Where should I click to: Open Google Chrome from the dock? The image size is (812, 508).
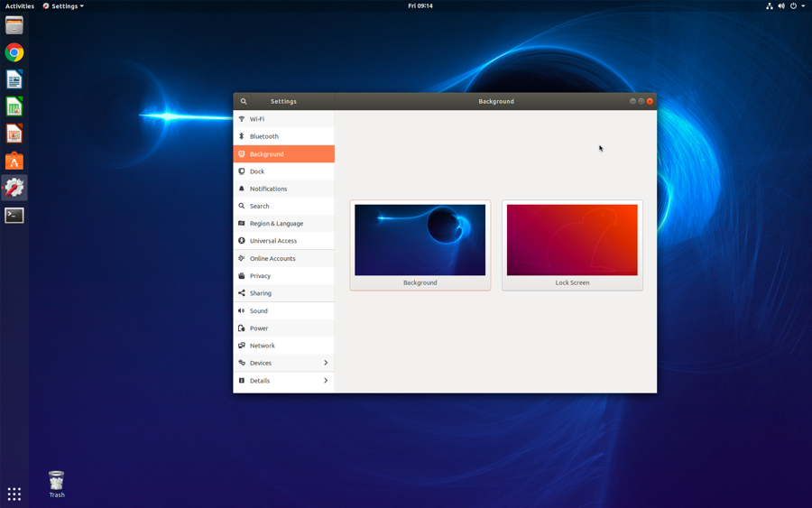(x=14, y=53)
